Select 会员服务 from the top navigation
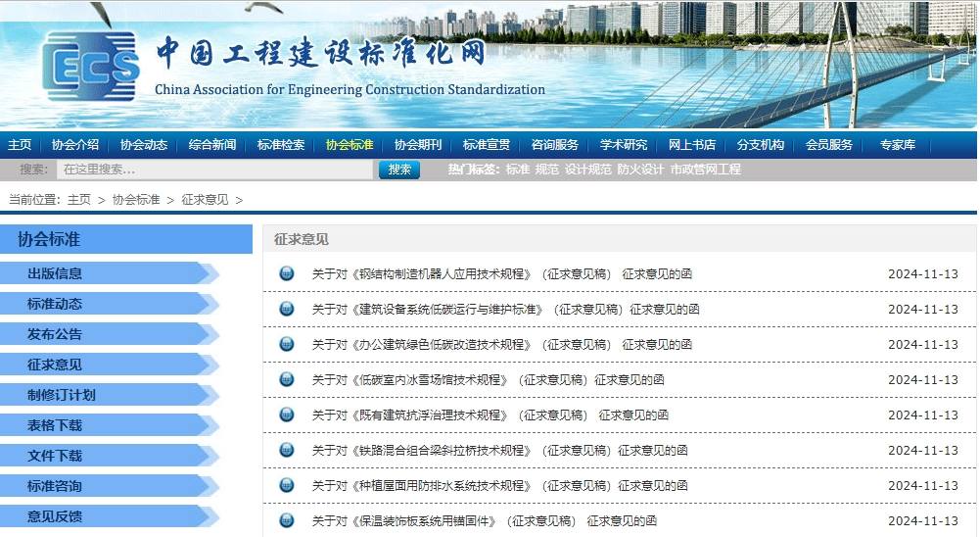The image size is (980, 537). click(829, 145)
